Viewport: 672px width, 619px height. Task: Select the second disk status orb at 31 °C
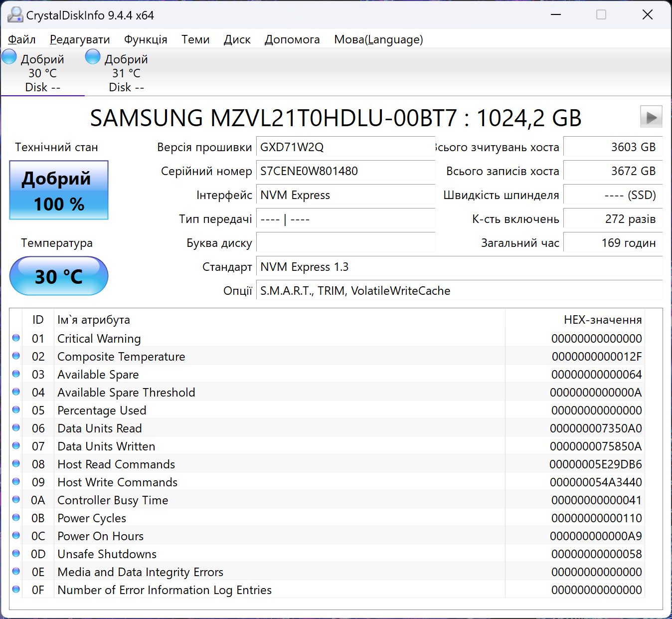(93, 57)
